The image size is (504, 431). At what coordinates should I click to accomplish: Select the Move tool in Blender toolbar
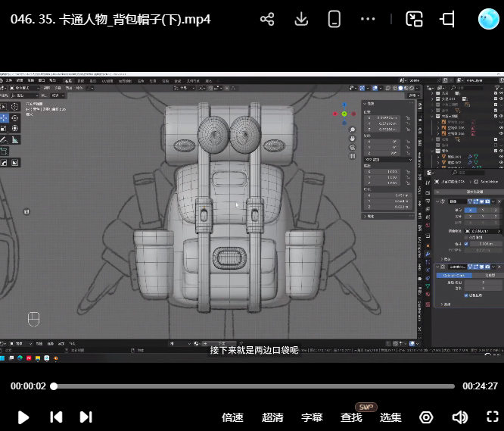(5, 119)
